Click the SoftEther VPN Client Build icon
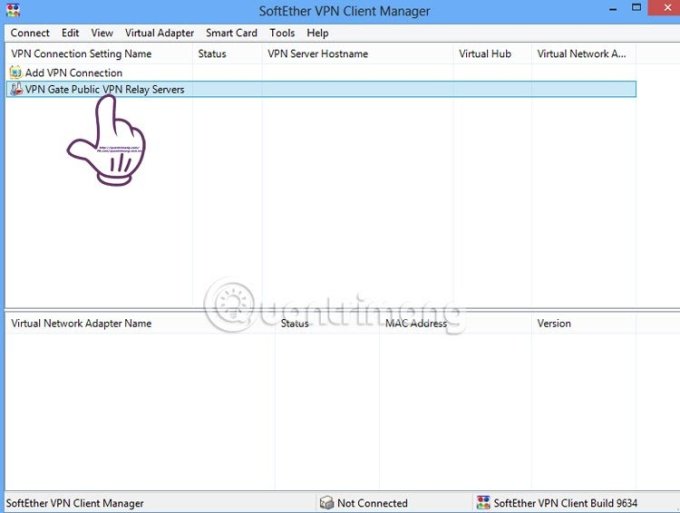 point(484,503)
